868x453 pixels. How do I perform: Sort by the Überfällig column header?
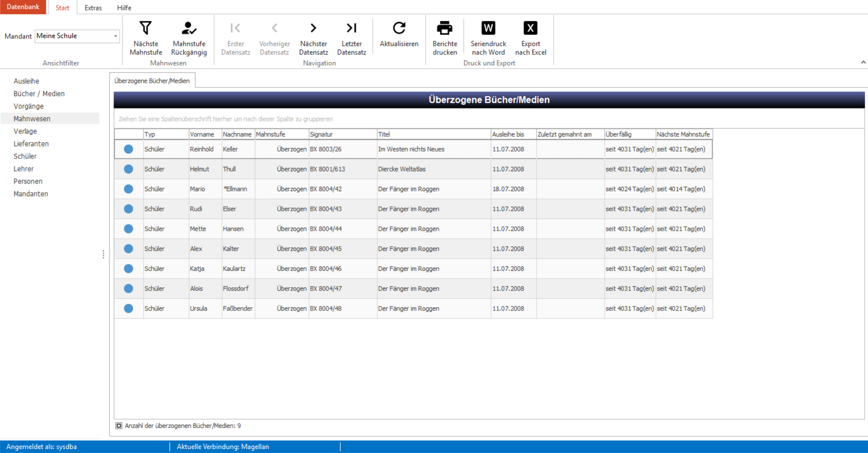click(630, 134)
